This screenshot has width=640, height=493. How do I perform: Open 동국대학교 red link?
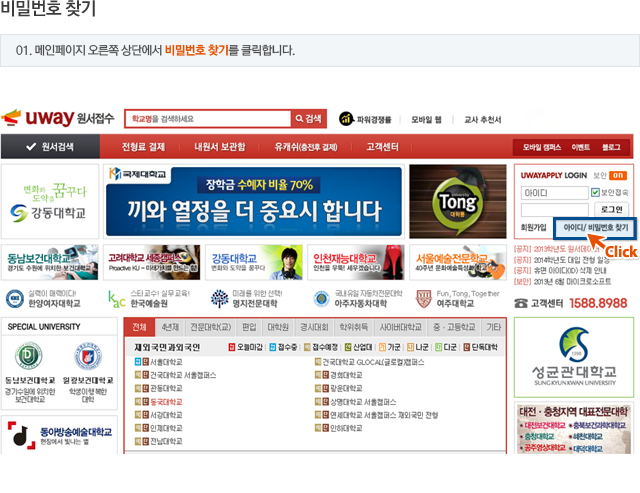tap(166, 402)
